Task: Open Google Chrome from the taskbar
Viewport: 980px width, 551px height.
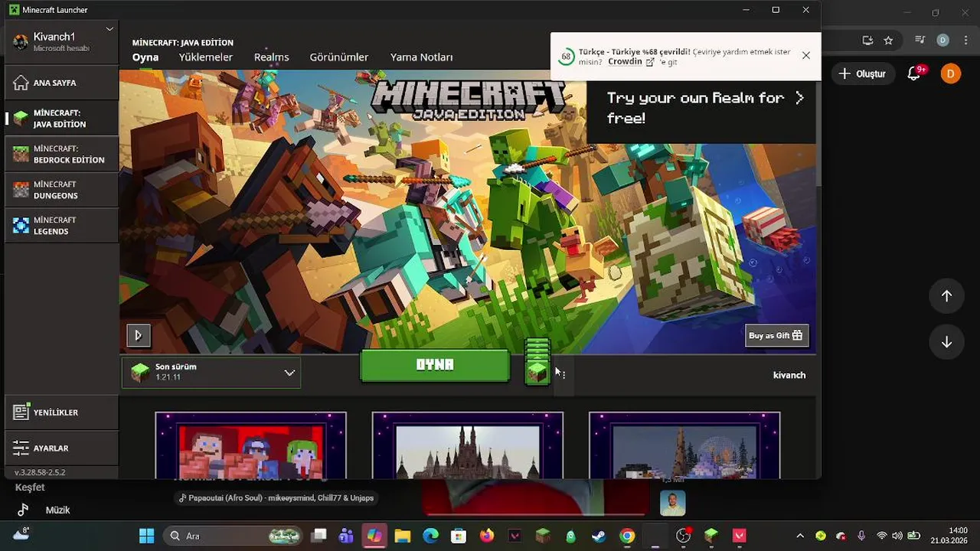Action: pos(627,536)
